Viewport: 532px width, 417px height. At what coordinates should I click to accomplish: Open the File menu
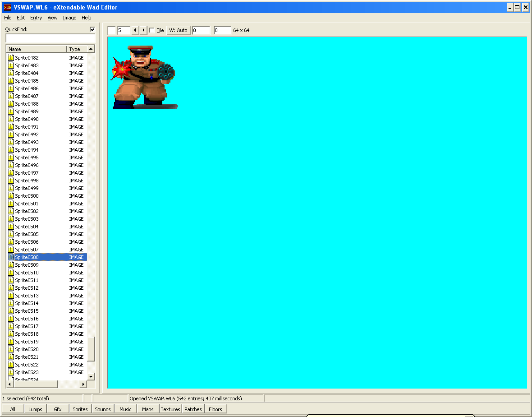[x=8, y=18]
